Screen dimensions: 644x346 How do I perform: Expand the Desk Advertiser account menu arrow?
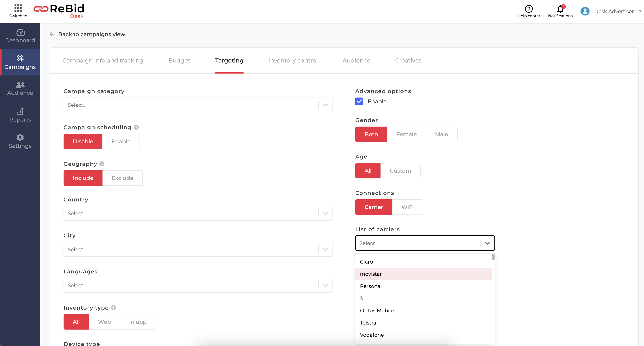tap(640, 11)
